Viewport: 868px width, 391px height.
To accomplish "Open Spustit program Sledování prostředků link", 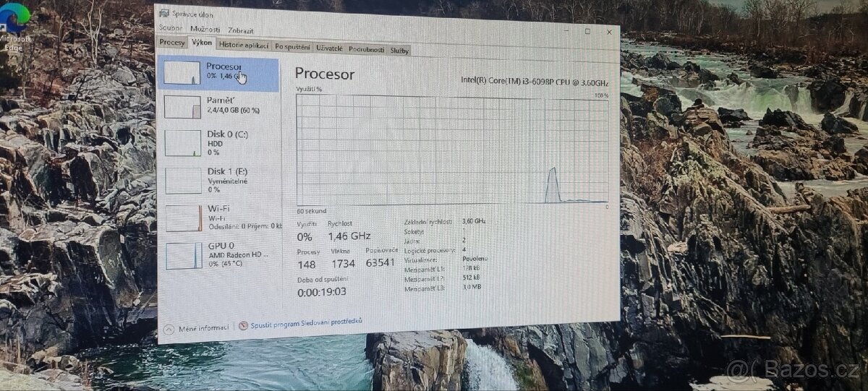I will 306,323.
